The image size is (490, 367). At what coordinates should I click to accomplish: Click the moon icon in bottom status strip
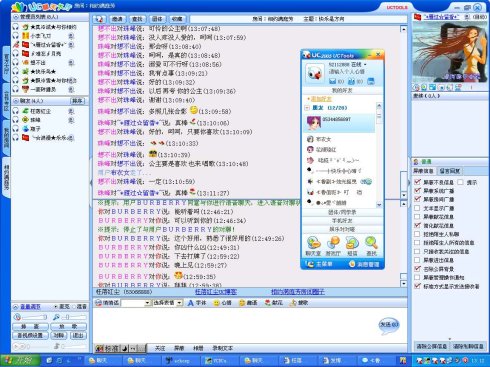(124, 348)
